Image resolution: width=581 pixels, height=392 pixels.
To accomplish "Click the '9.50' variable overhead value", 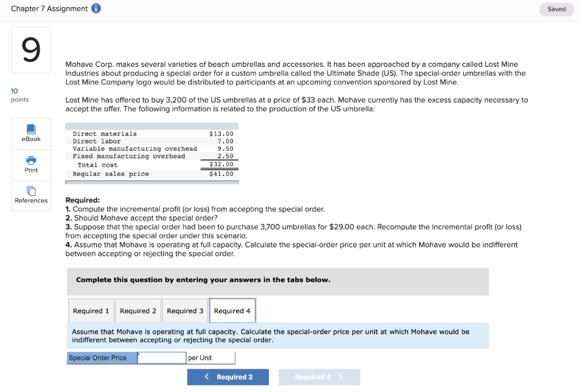I will (225, 149).
